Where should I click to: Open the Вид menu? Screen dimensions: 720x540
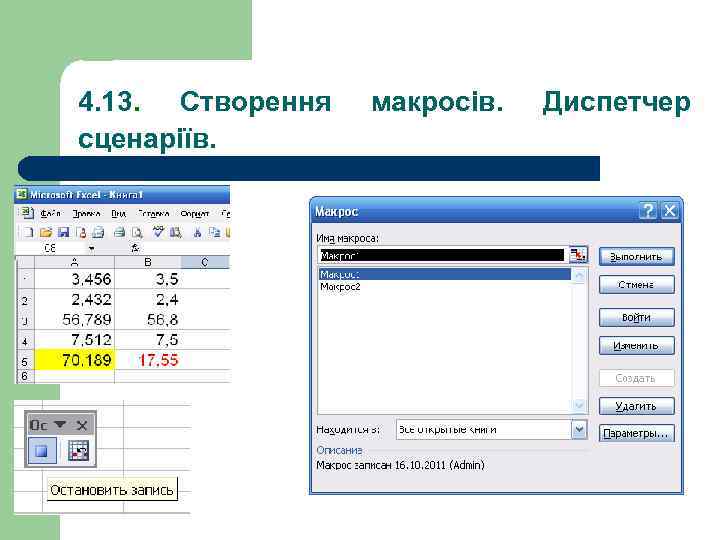[x=118, y=214]
